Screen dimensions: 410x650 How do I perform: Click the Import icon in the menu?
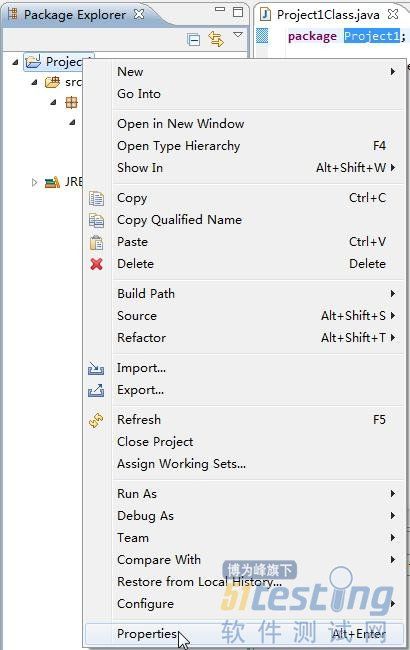tap(96, 368)
